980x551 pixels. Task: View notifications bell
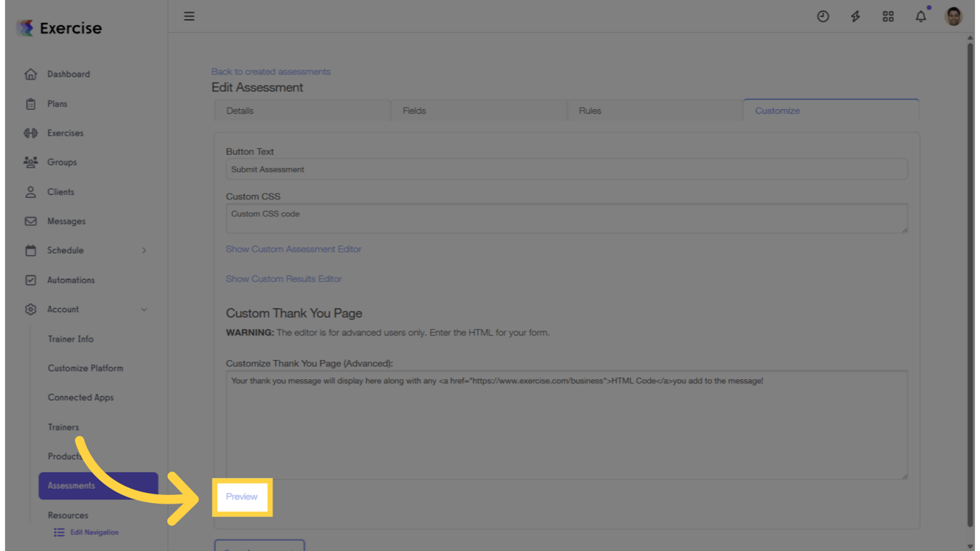921,16
